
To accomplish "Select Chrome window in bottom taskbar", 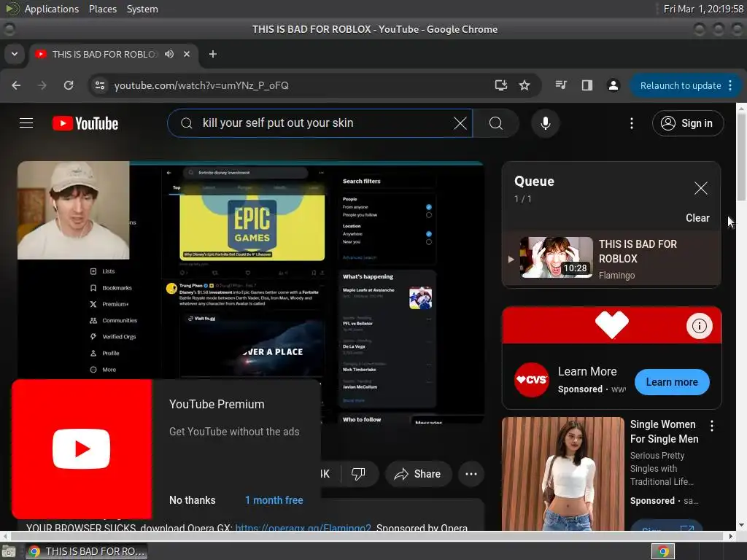I will [x=86, y=551].
